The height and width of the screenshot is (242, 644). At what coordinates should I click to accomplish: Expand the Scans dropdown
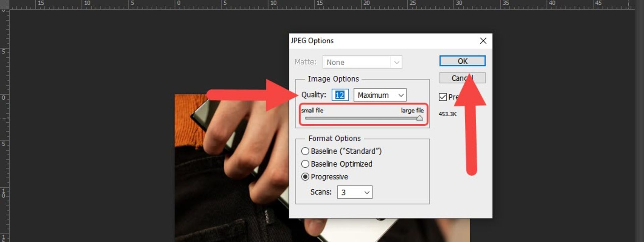pos(355,192)
